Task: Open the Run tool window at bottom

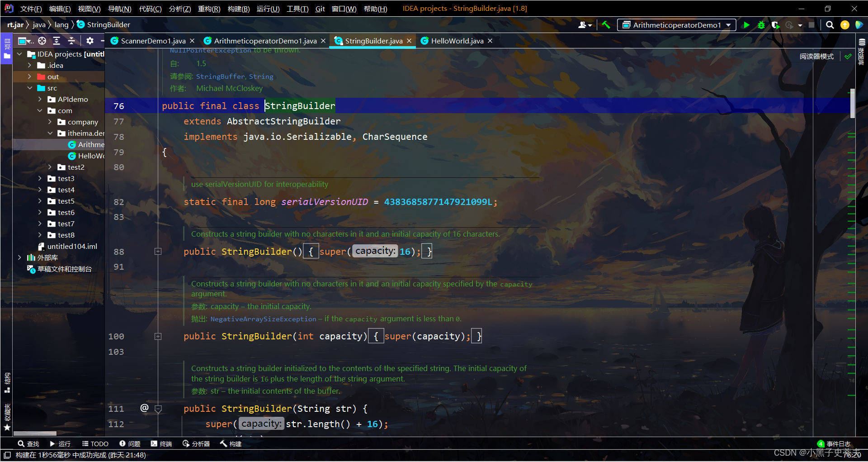Action: (x=60, y=444)
